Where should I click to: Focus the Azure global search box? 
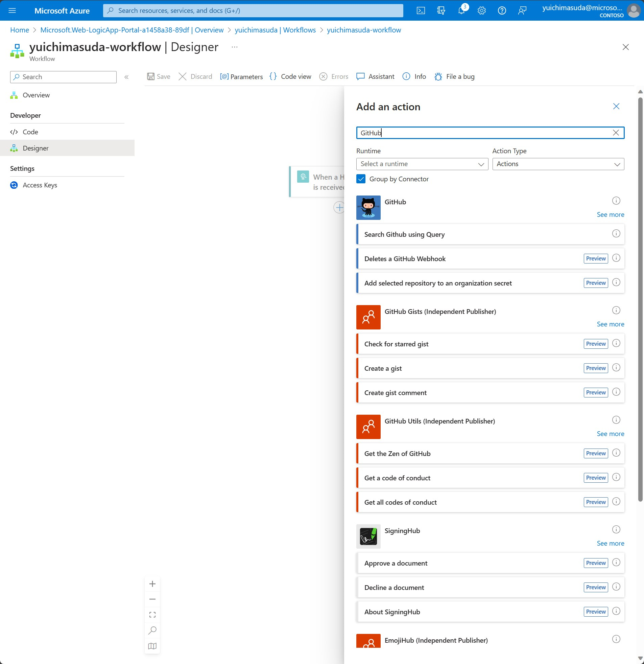(253, 10)
